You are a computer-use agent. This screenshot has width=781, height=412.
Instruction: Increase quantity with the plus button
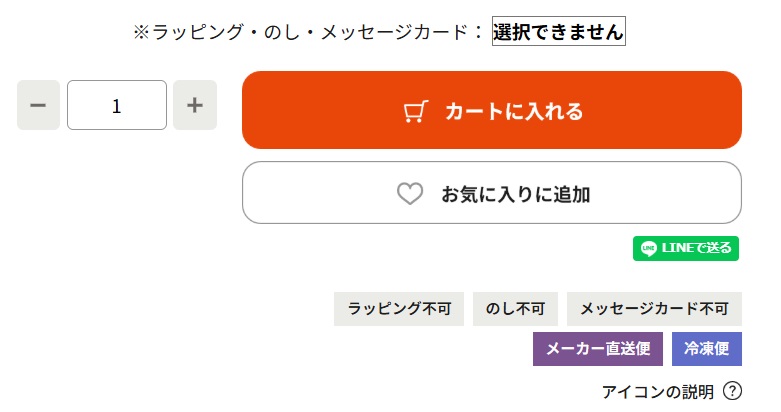195,105
